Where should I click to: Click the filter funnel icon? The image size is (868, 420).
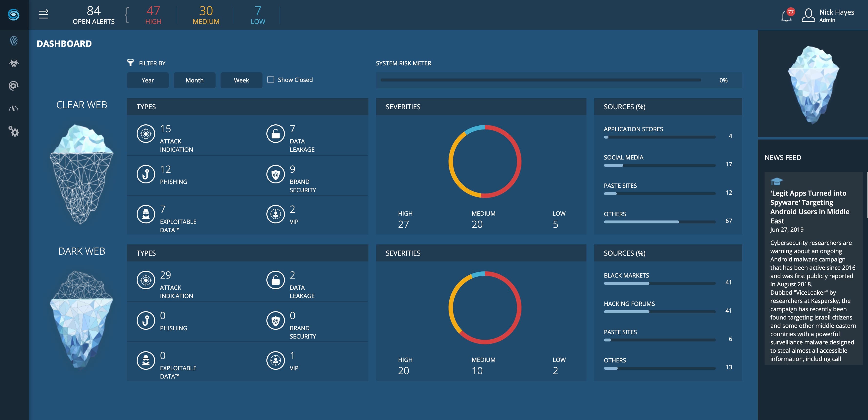pyautogui.click(x=131, y=62)
